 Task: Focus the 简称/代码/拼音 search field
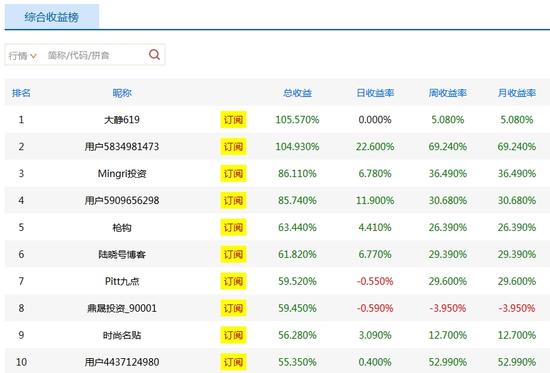click(x=95, y=55)
